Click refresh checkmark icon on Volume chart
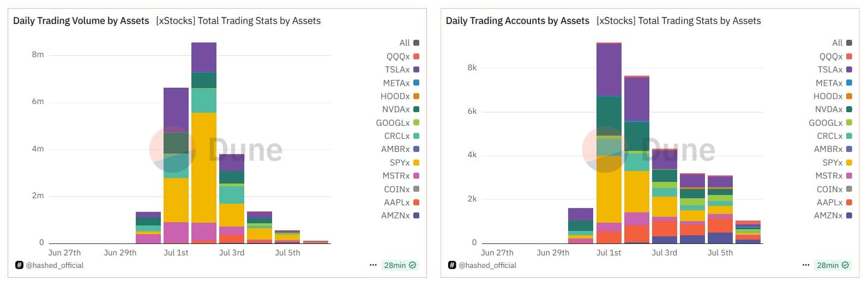This screenshot has height=287, width=868. point(413,265)
